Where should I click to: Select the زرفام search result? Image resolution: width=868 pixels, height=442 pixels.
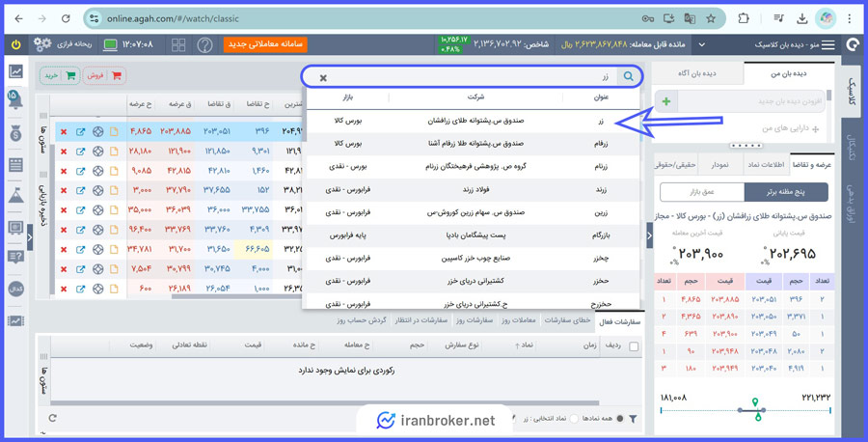click(474, 144)
